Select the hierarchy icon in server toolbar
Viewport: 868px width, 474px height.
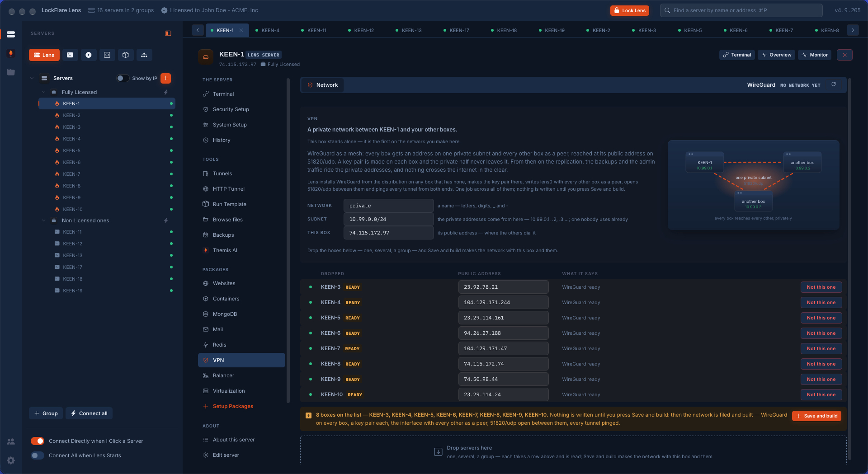[144, 55]
